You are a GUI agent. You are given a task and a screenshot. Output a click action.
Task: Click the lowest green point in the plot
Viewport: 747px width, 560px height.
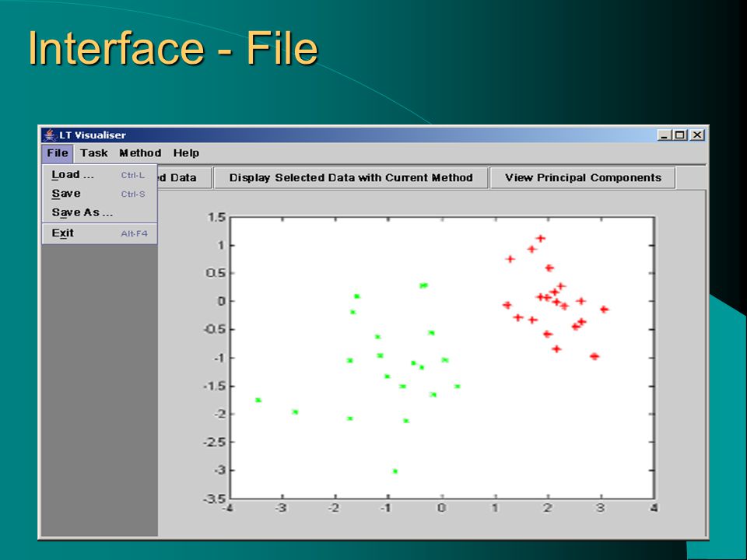click(395, 471)
